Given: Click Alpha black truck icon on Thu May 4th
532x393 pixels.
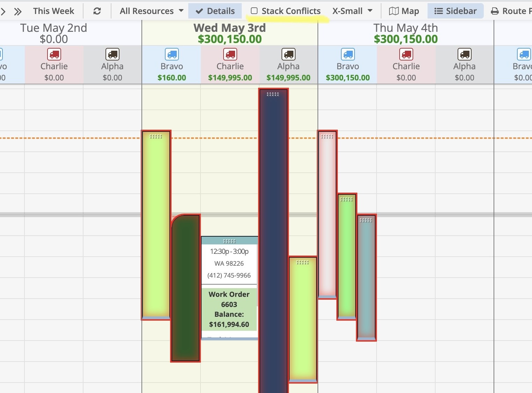Looking at the screenshot, I should click(x=464, y=55).
